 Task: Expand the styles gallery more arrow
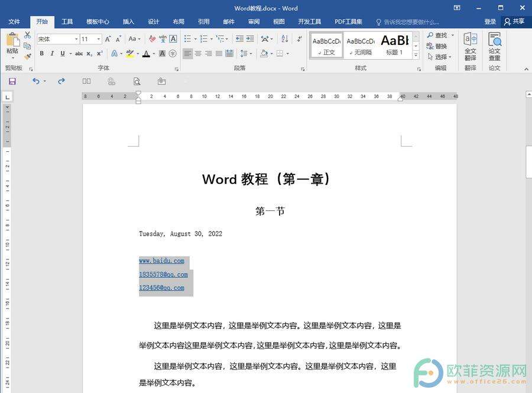[x=416, y=56]
